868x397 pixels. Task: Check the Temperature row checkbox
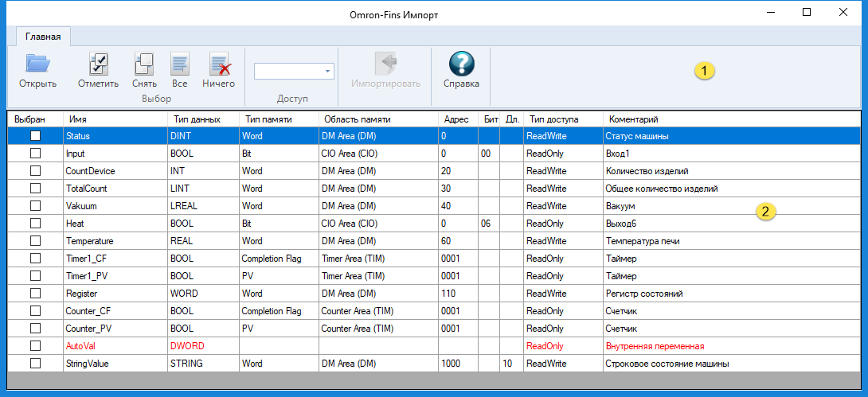pos(35,241)
